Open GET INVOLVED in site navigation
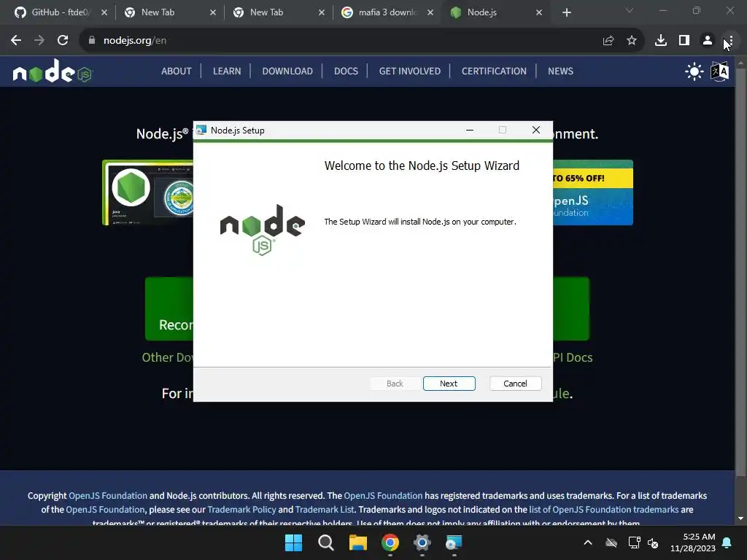 pyautogui.click(x=410, y=71)
